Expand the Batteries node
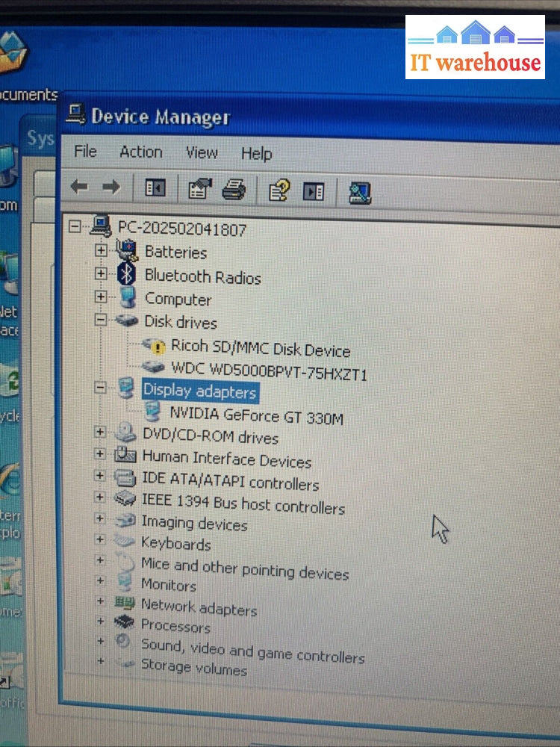The height and width of the screenshot is (747, 560). point(101,250)
